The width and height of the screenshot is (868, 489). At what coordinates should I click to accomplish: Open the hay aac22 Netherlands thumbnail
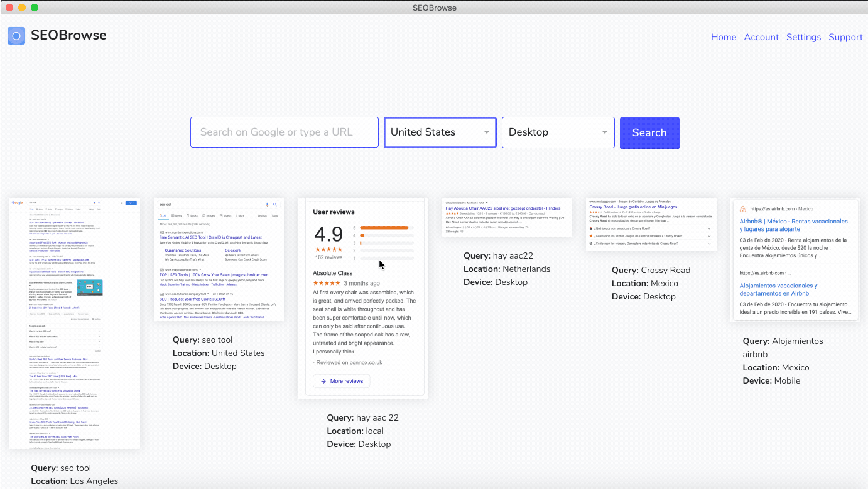click(x=507, y=217)
